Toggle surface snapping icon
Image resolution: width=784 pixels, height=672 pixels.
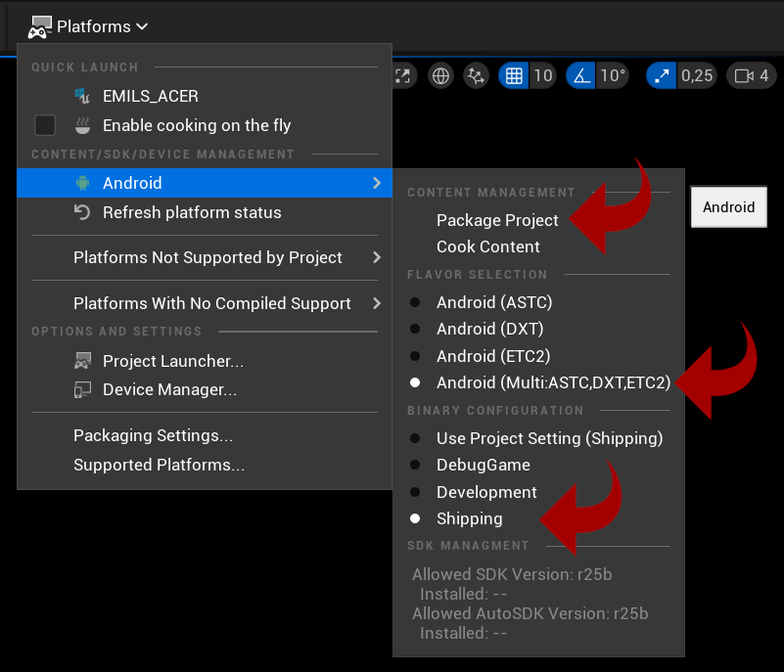pos(476,76)
